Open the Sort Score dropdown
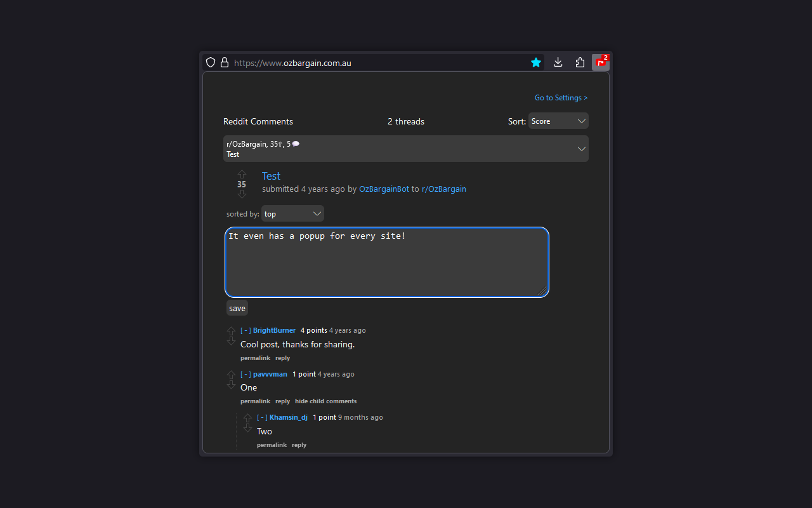Screen dimensions: 812x508 pos(558,121)
